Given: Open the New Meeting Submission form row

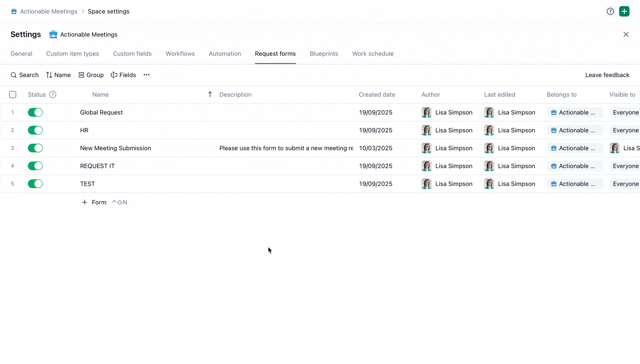Looking at the screenshot, I should click(x=116, y=148).
